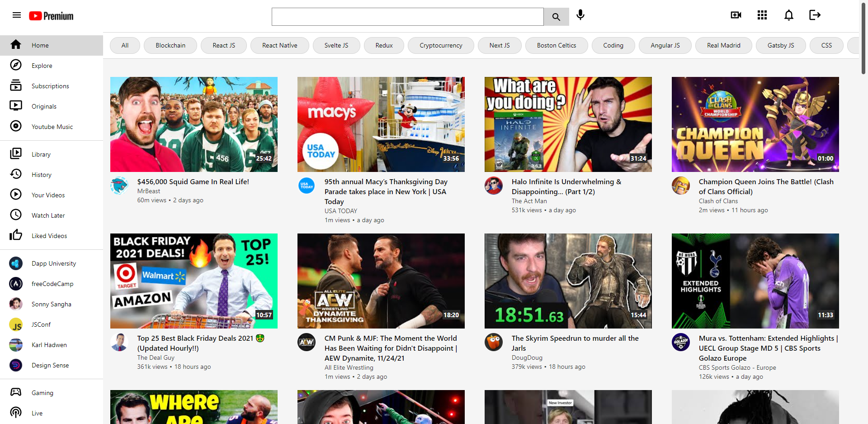The height and width of the screenshot is (424, 868).
Task: Open the Gaming section
Action: [42, 393]
